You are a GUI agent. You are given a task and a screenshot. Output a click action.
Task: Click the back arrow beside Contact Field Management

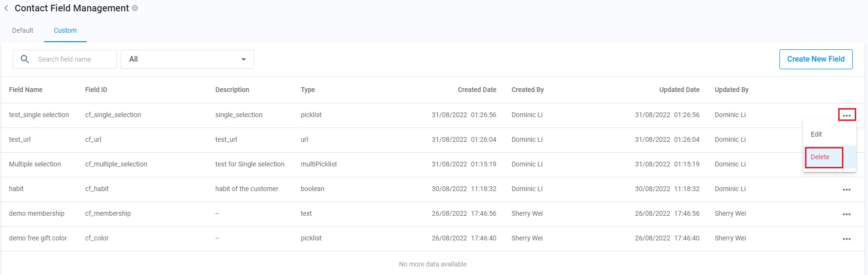tap(6, 8)
